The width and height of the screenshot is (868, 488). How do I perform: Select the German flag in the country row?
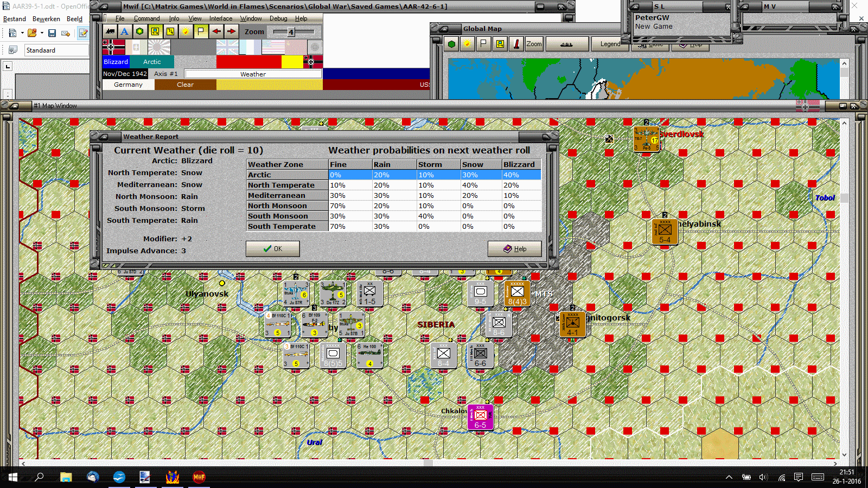[x=114, y=47]
